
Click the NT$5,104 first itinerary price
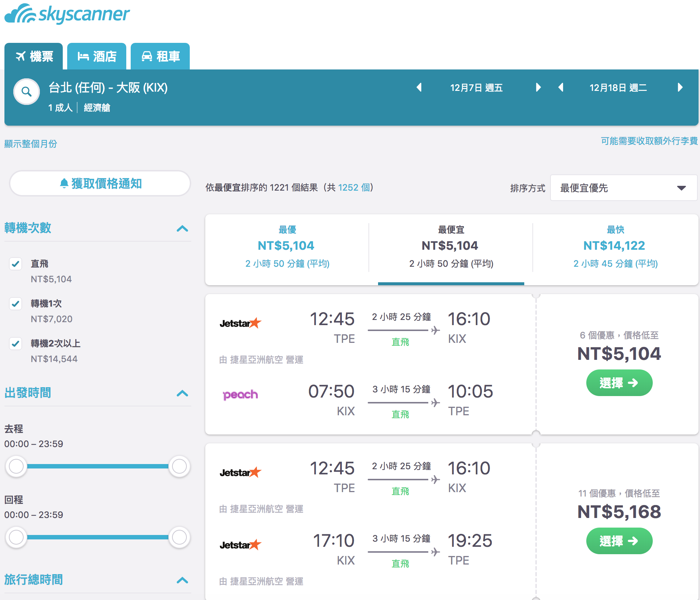pyautogui.click(x=619, y=354)
